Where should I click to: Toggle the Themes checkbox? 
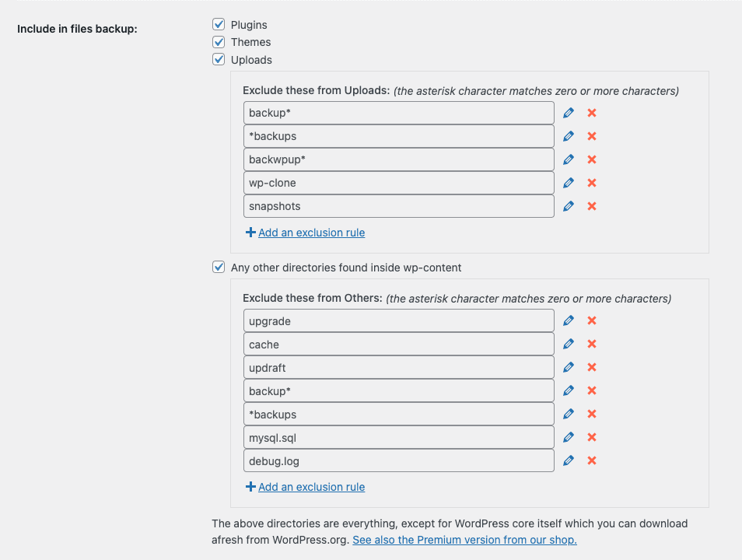tap(219, 42)
